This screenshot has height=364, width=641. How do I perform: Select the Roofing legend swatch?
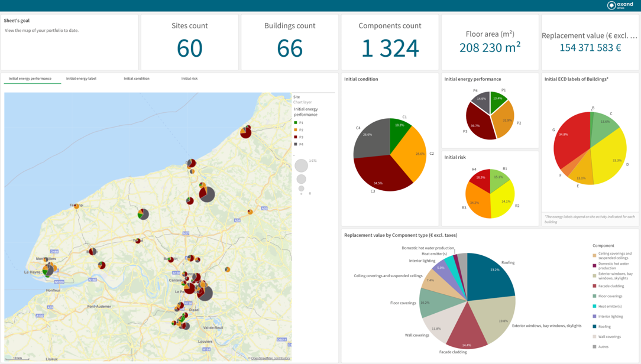pos(594,327)
